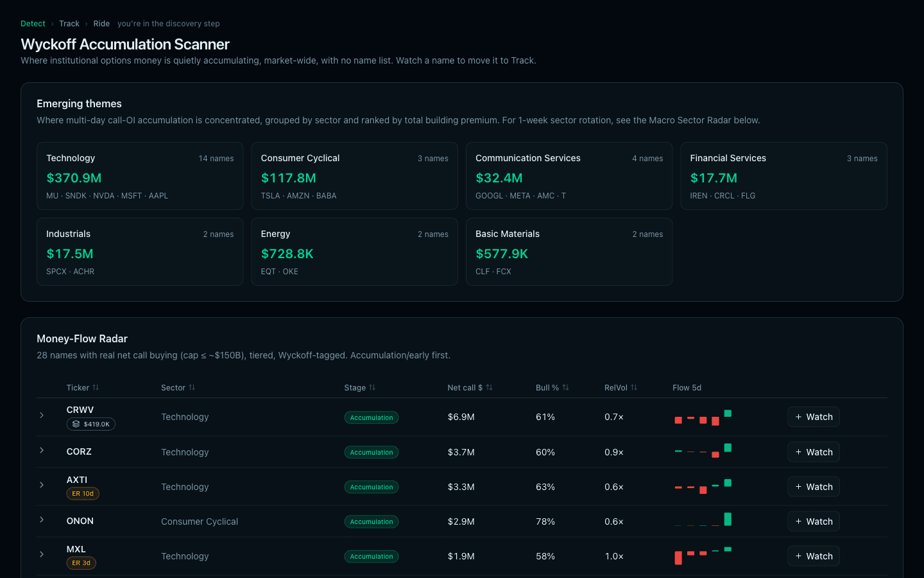This screenshot has width=924, height=578.
Task: Click the RelVol sort arrows icon
Action: [x=634, y=387]
